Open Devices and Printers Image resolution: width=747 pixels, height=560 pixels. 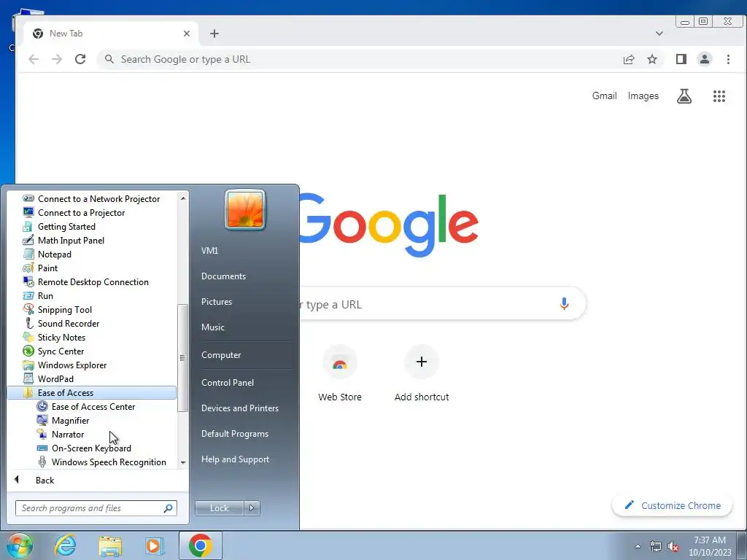(239, 408)
